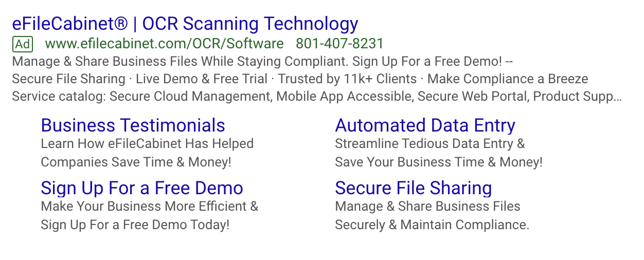The image size is (644, 260).
Task: Click the 'Securely & Maintain Compliance' description text
Action: (x=432, y=225)
